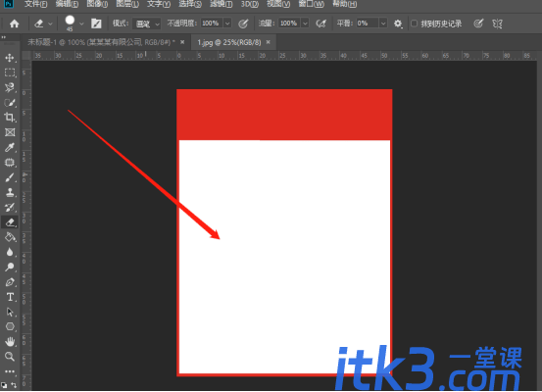Select the Lasso tool
542x392 pixels.
tap(10, 87)
